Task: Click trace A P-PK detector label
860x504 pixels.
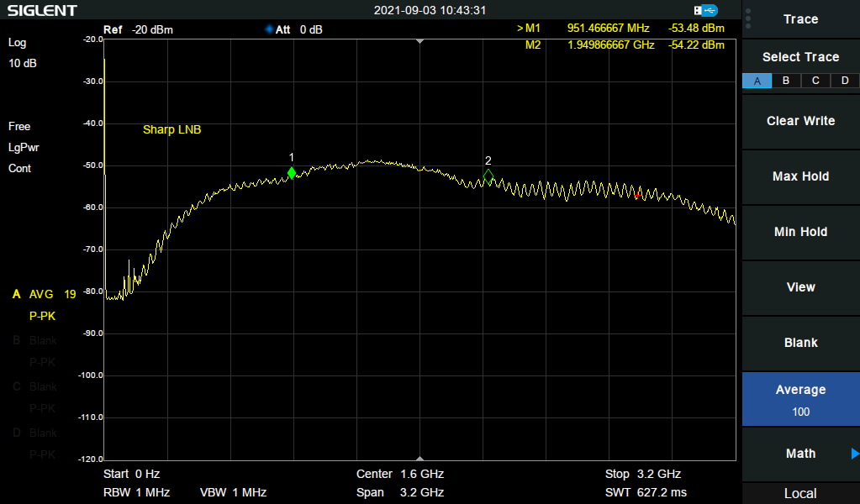Action: (42, 316)
